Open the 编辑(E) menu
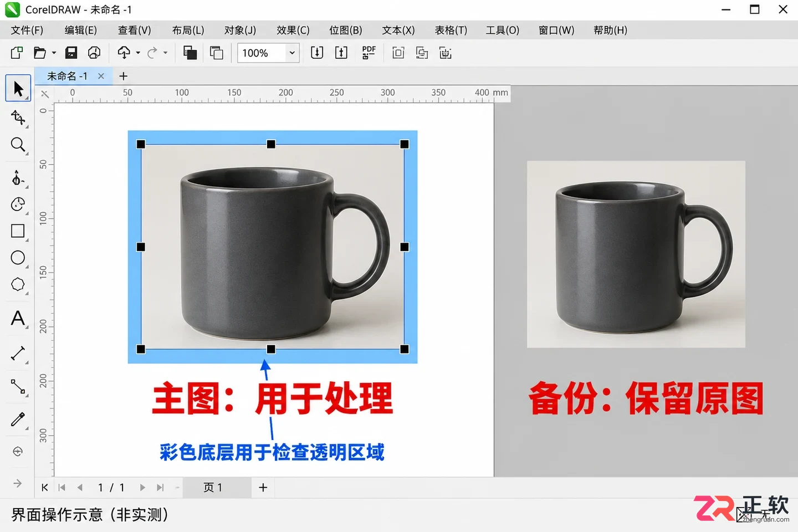Screen dimensions: 798x532 tap(81, 30)
